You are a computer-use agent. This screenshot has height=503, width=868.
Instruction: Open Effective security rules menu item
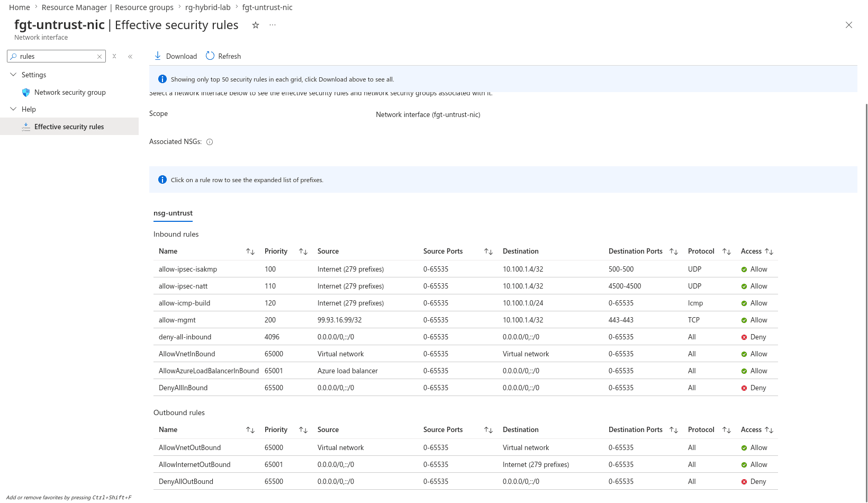click(69, 127)
